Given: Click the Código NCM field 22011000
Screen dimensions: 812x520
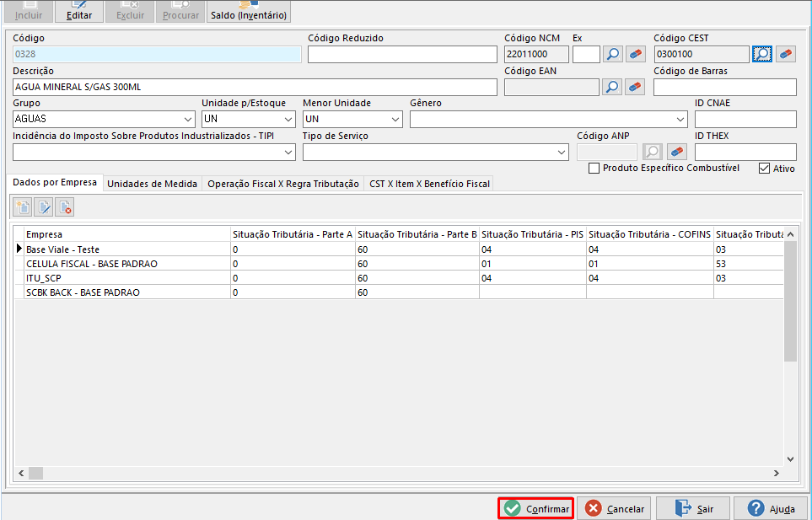Looking at the screenshot, I should tap(536, 54).
